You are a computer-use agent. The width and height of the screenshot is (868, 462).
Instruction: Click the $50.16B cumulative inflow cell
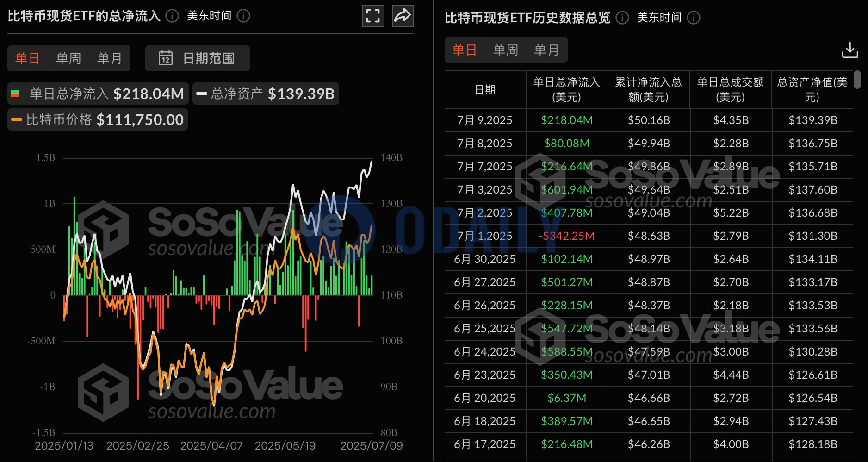[649, 120]
